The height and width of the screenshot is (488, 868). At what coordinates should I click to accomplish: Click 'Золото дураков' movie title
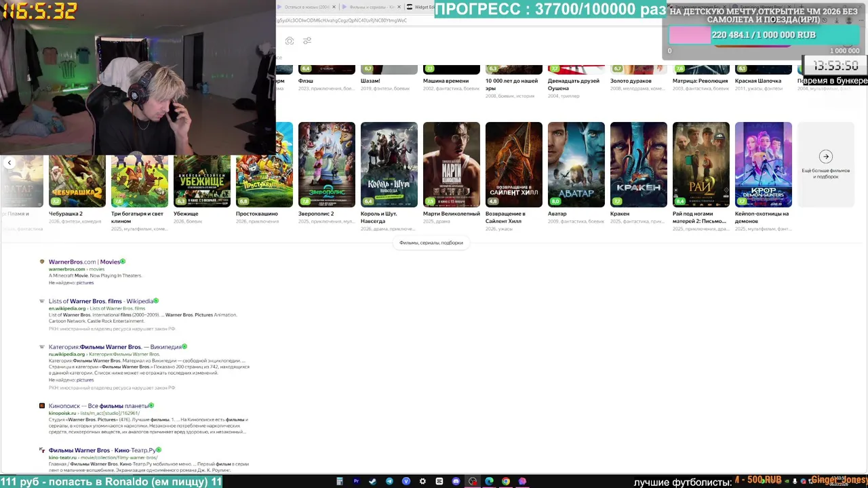(x=631, y=81)
